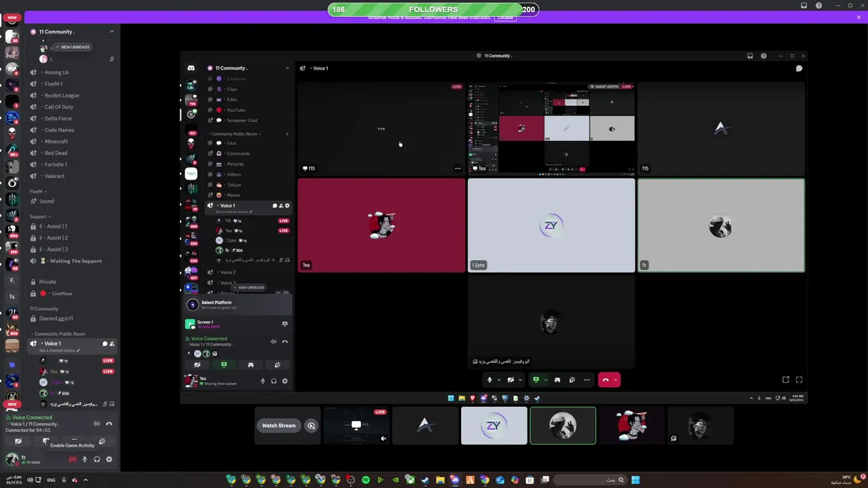Open the Sound text channel
Viewport: 868px width, 488px height.
(x=46, y=201)
